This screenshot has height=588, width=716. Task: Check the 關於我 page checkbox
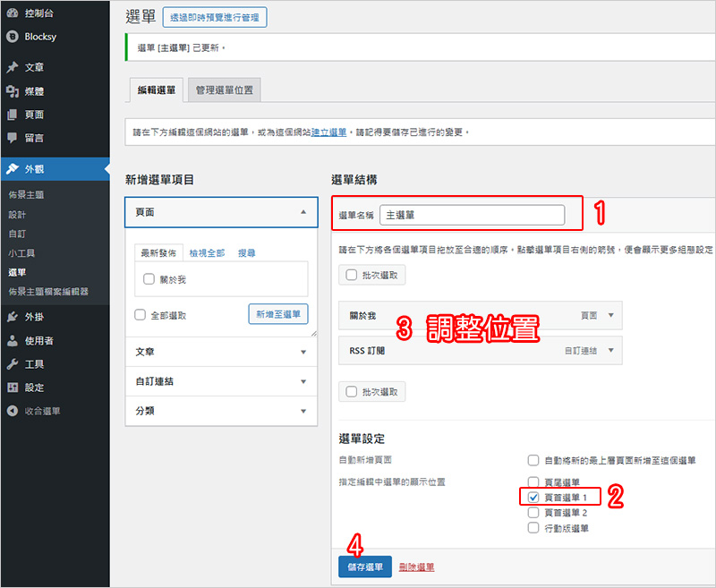point(149,279)
